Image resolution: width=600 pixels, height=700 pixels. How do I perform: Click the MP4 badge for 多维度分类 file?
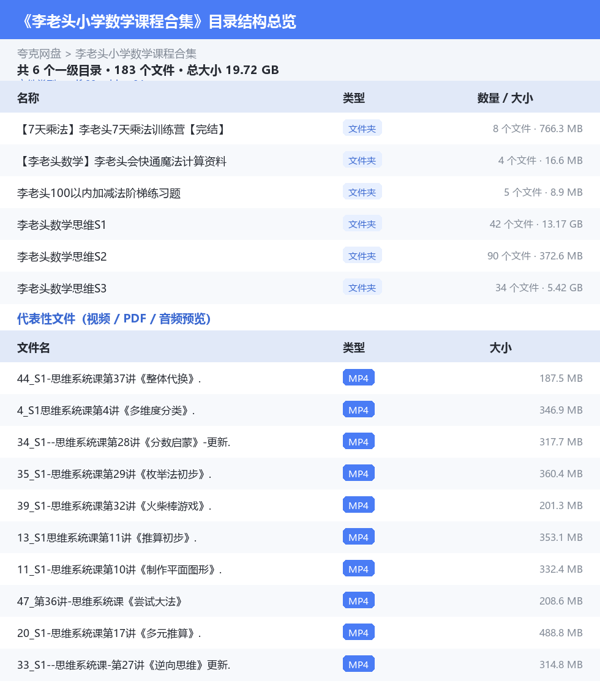(x=359, y=409)
